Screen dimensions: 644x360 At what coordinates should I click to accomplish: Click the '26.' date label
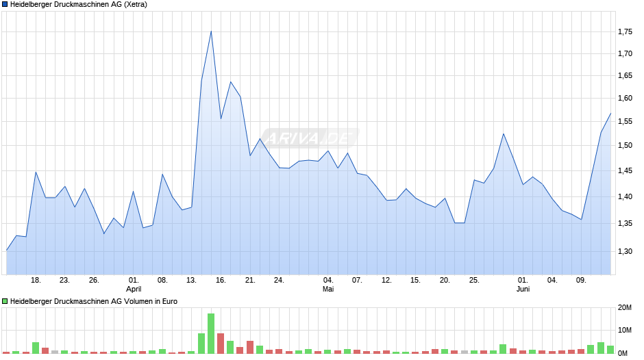[x=94, y=281]
